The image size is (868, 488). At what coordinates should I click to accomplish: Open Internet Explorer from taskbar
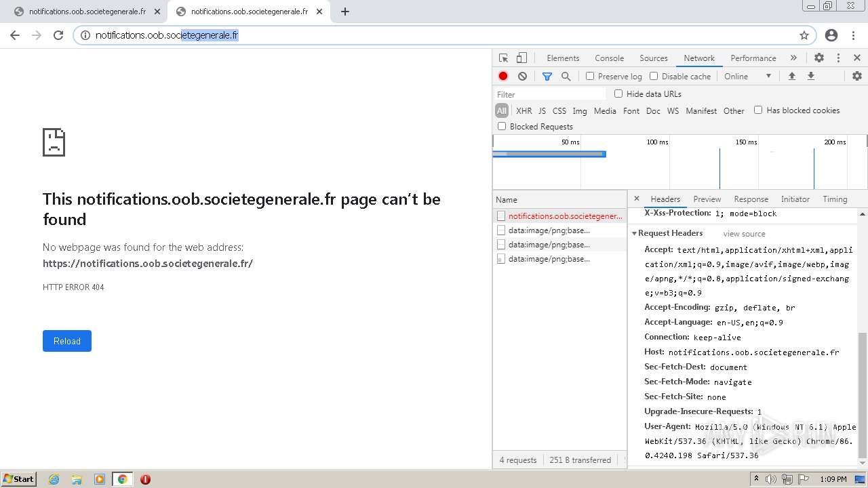[x=54, y=479]
